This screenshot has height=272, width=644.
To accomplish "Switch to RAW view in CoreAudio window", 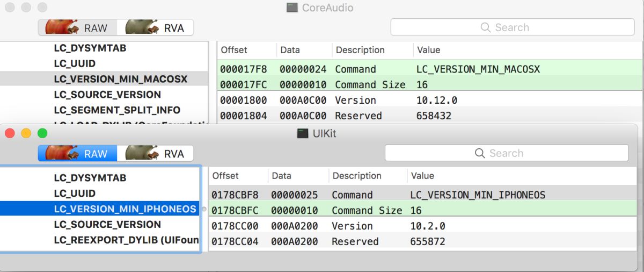I will (x=77, y=28).
